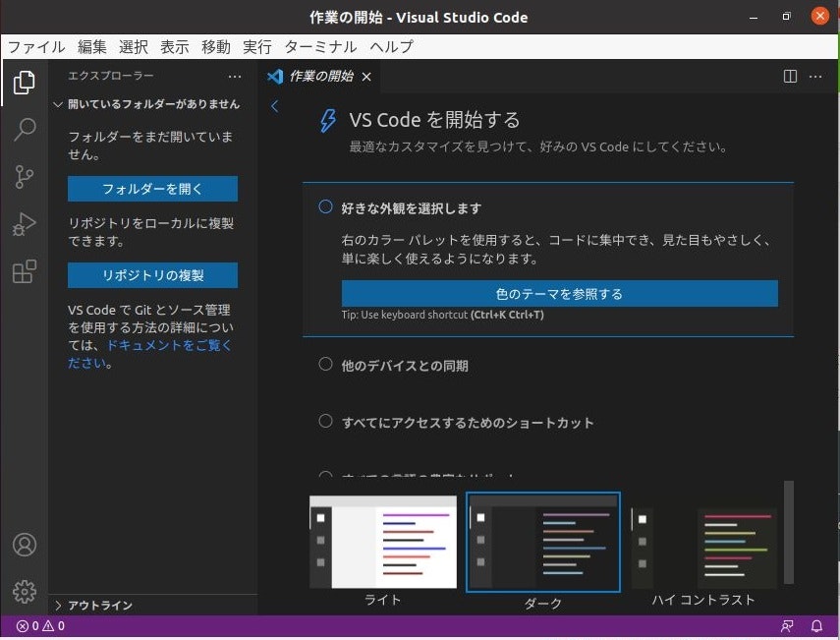
Task: Open editor more actions ellipsis
Action: coord(815,76)
